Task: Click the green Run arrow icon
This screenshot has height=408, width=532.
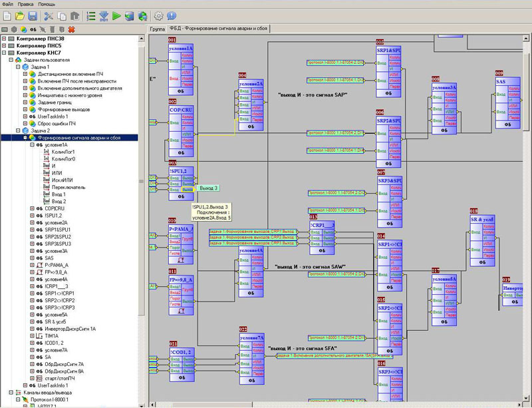Action: point(116,16)
